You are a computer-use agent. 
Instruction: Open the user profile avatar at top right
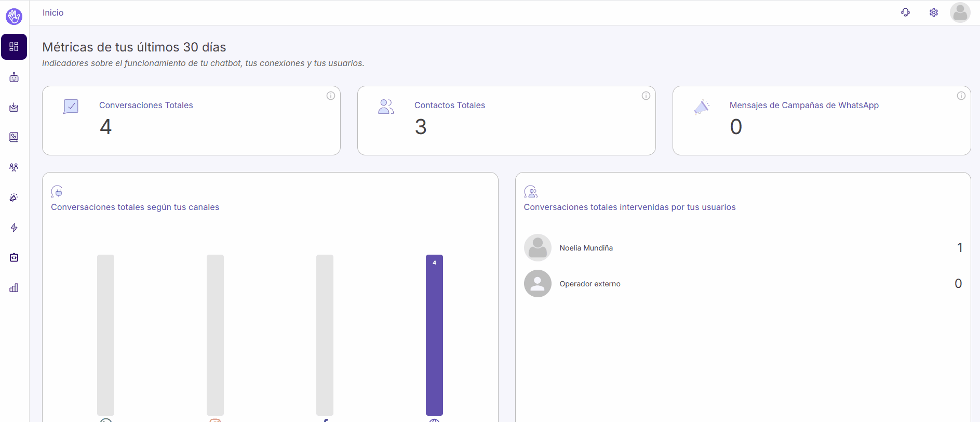tap(960, 12)
